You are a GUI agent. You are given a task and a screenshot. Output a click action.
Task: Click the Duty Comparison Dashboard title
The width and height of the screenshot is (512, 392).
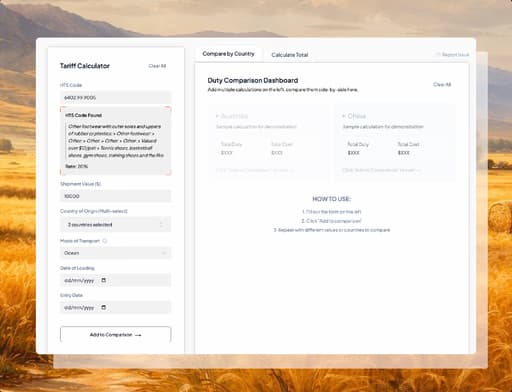coord(253,80)
